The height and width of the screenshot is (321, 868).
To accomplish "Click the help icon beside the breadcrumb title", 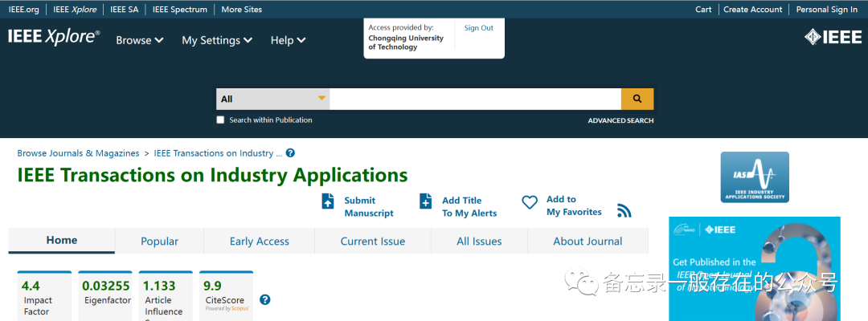I will (291, 153).
